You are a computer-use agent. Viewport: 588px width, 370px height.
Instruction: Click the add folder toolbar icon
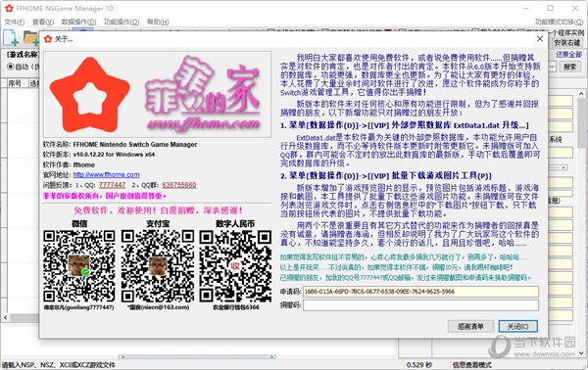[30, 38]
